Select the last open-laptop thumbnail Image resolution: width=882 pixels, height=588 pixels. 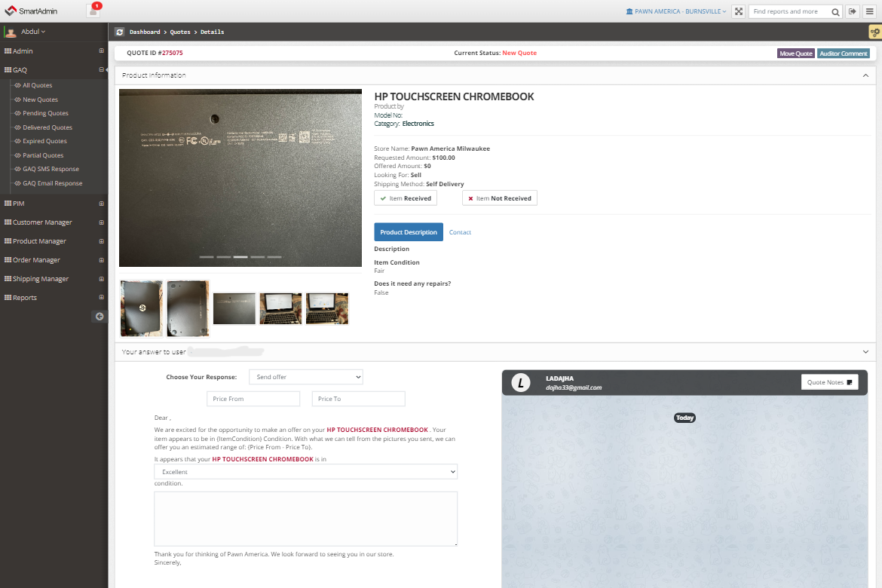(x=327, y=309)
